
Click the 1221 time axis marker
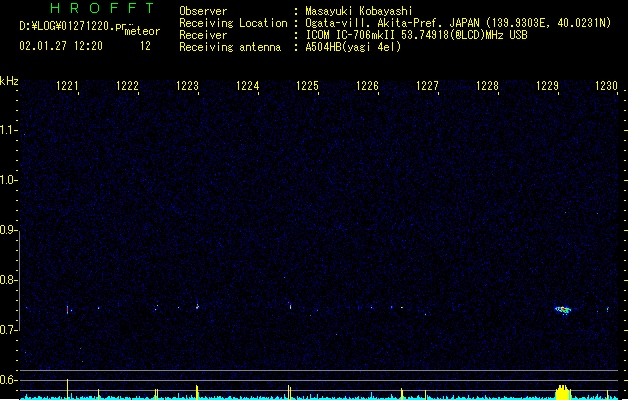pyautogui.click(x=67, y=86)
